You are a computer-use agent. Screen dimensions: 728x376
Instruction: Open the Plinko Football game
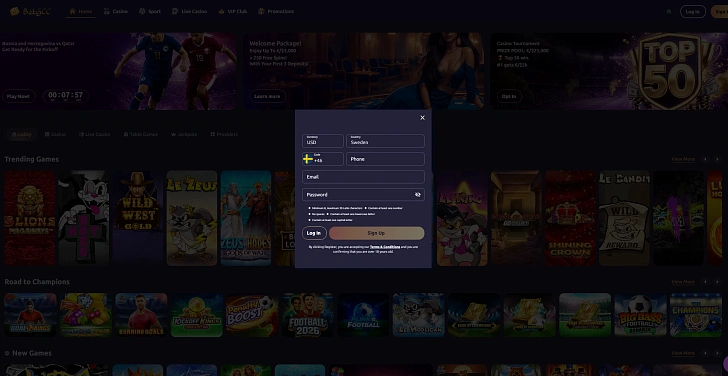point(363,315)
